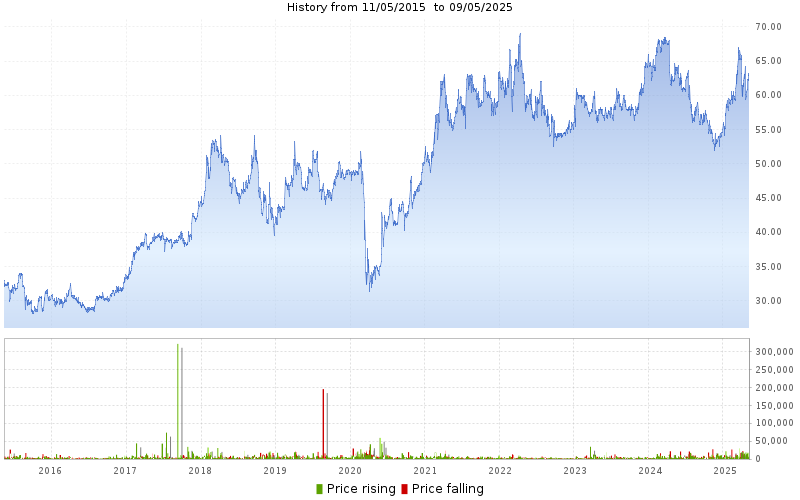Click the 300,000 volume axis label
Screen dimensions: 800x500
tap(774, 352)
